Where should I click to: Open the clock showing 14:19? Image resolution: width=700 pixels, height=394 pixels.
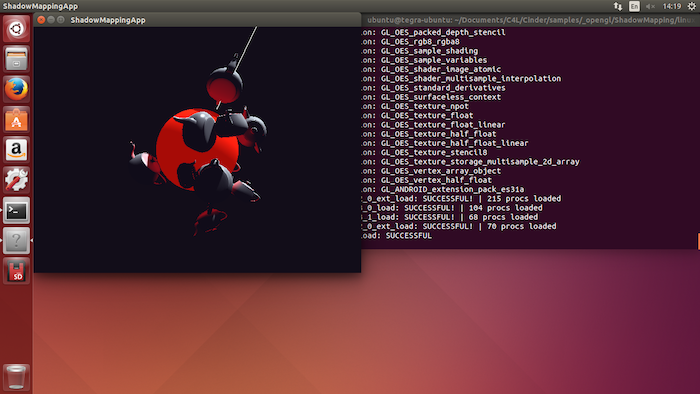(672, 6)
